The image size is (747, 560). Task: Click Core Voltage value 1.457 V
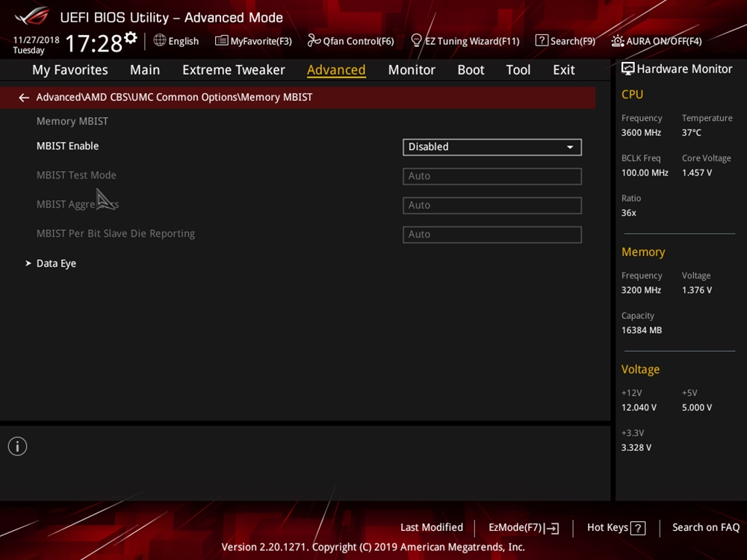coord(696,173)
